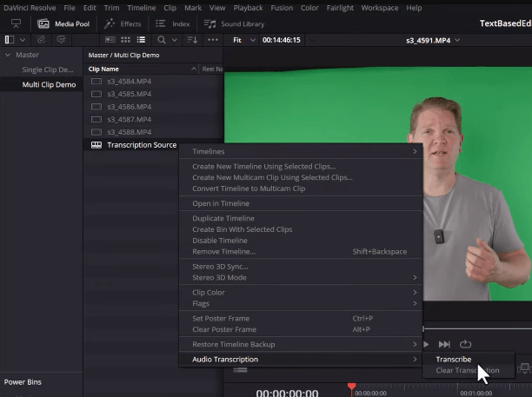Screen dimensions: 532x397
Task: Open the Media Pool panel
Action: coord(63,23)
